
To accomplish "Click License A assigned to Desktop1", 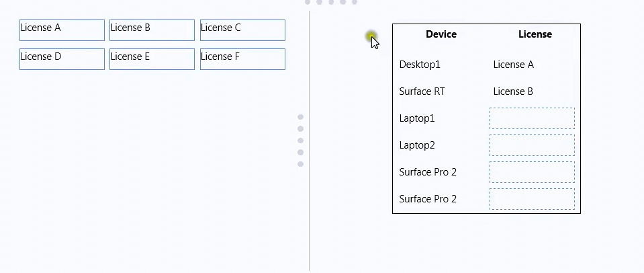I will tap(514, 65).
